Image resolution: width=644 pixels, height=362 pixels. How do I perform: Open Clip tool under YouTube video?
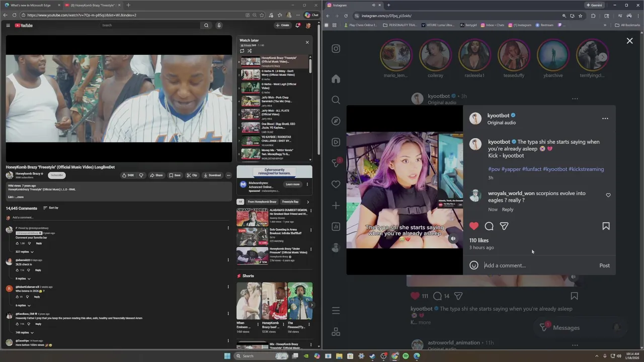click(192, 175)
